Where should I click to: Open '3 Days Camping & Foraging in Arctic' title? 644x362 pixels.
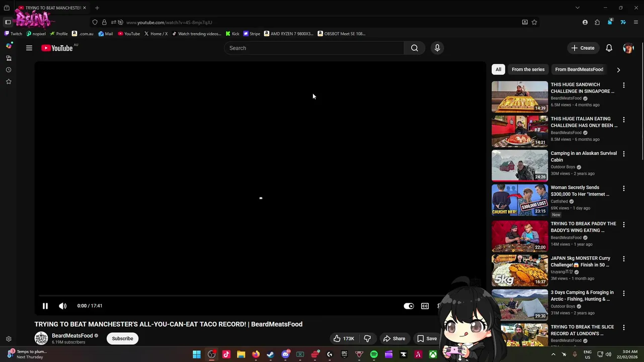pos(582,296)
